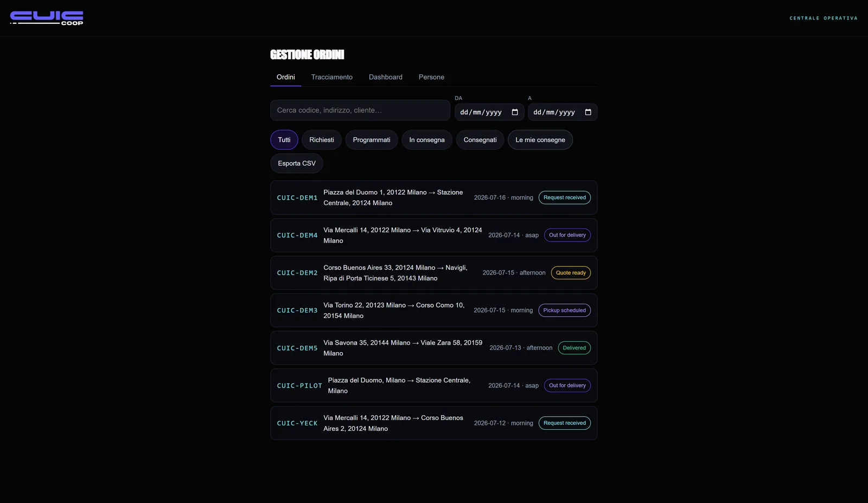868x503 pixels.
Task: Click address Via Mercalli 14 to Corso Buenos Aires
Action: tap(393, 423)
